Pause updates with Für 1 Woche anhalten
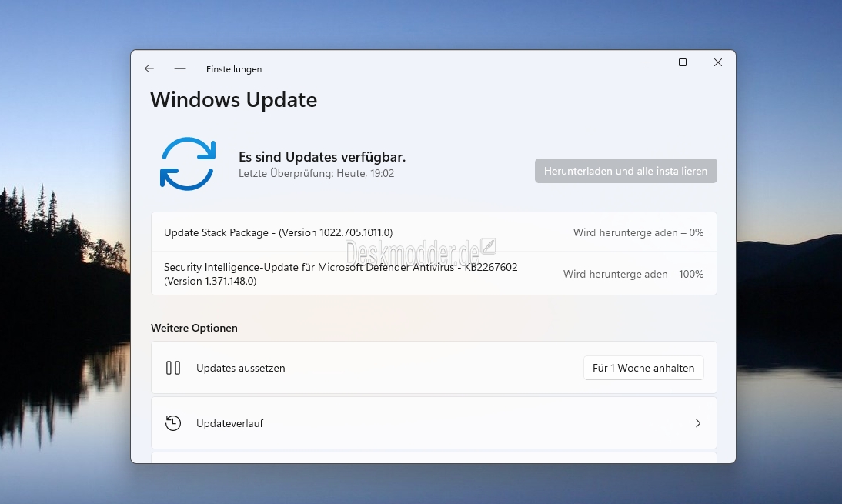 (x=643, y=369)
